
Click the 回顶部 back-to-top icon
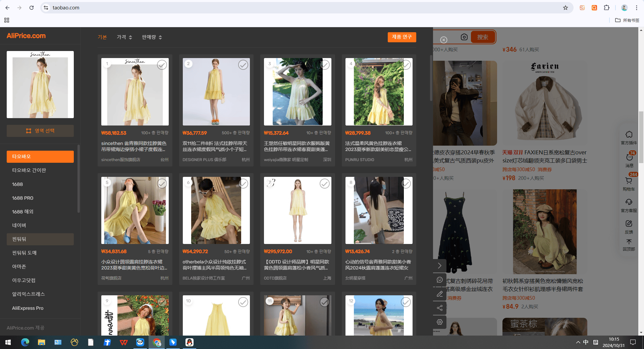(x=629, y=245)
